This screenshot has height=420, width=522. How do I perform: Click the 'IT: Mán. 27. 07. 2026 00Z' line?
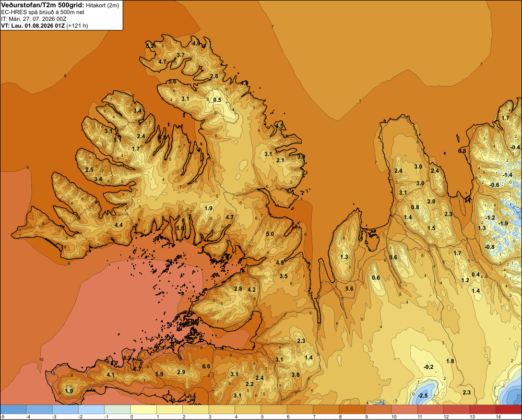[x=33, y=19]
